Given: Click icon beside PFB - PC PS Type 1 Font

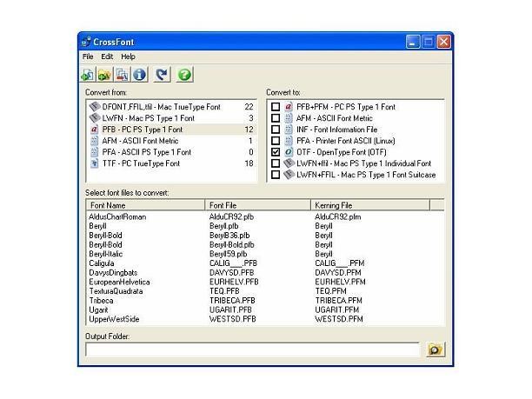Looking at the screenshot, I should (95, 130).
